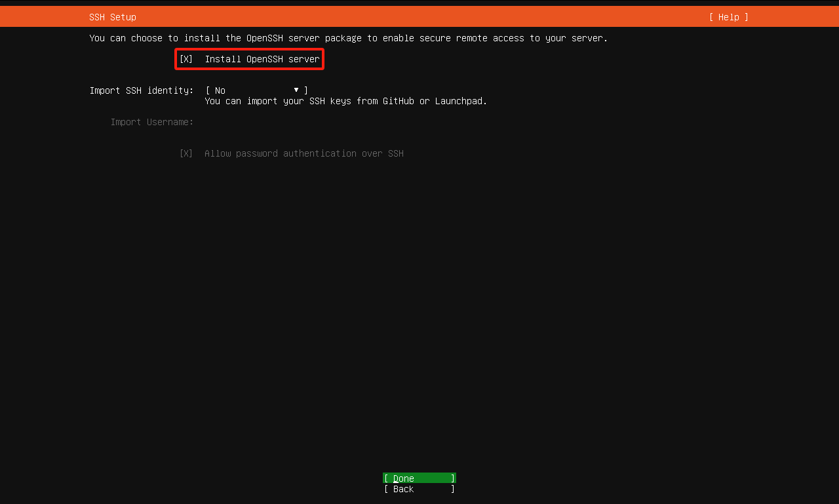839x504 pixels.
Task: Click the SSH keys import hint text
Action: [346, 101]
